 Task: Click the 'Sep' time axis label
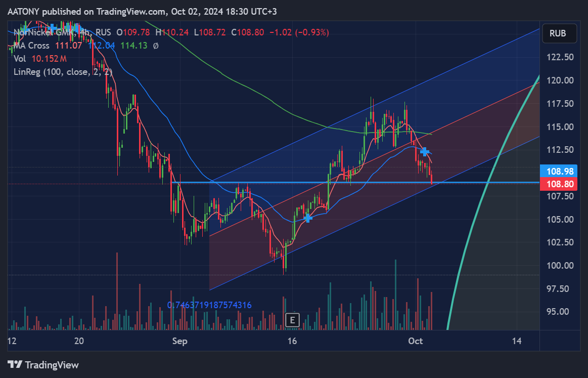click(x=179, y=341)
